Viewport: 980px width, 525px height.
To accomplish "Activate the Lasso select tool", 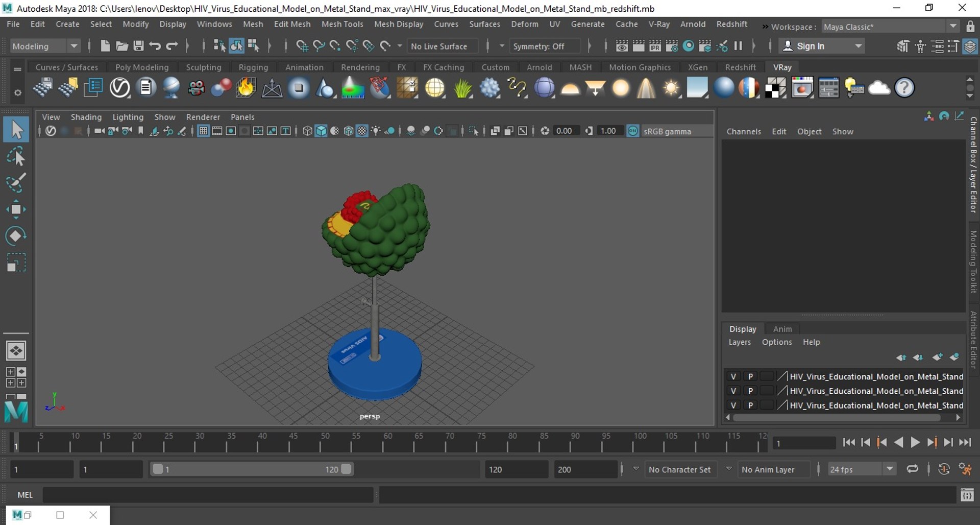I will tap(16, 156).
